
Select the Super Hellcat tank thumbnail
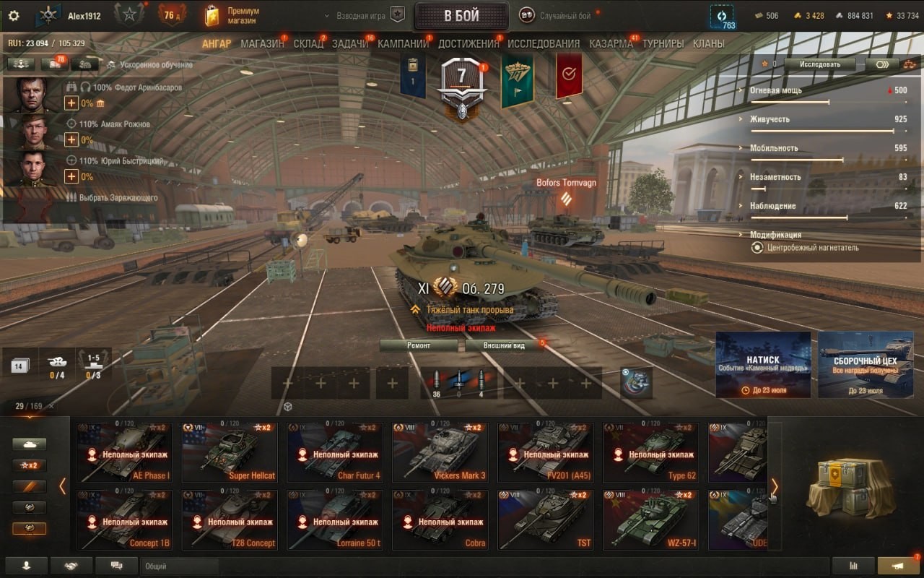pos(230,452)
